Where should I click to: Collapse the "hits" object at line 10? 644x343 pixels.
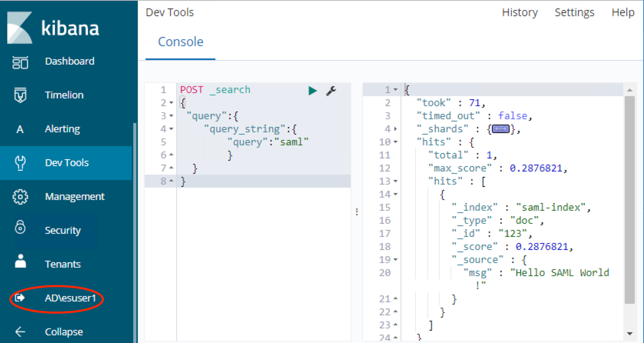tap(396, 142)
